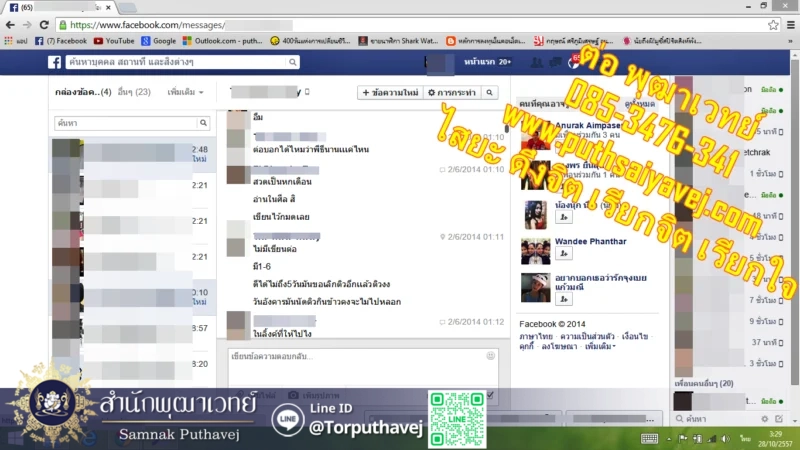800x450 pixels.
Task: Open Wandee Phanthar profile link
Action: click(590, 241)
